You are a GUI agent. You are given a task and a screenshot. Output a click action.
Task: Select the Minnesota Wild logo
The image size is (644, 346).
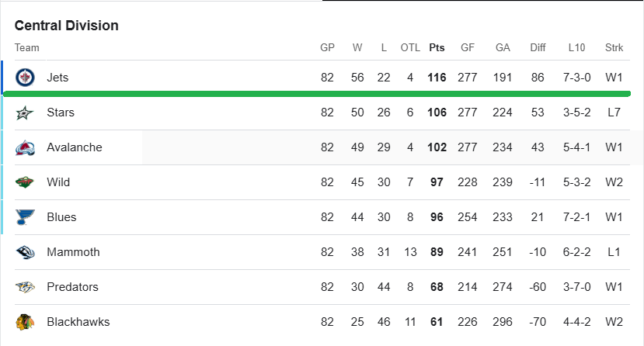(x=25, y=182)
